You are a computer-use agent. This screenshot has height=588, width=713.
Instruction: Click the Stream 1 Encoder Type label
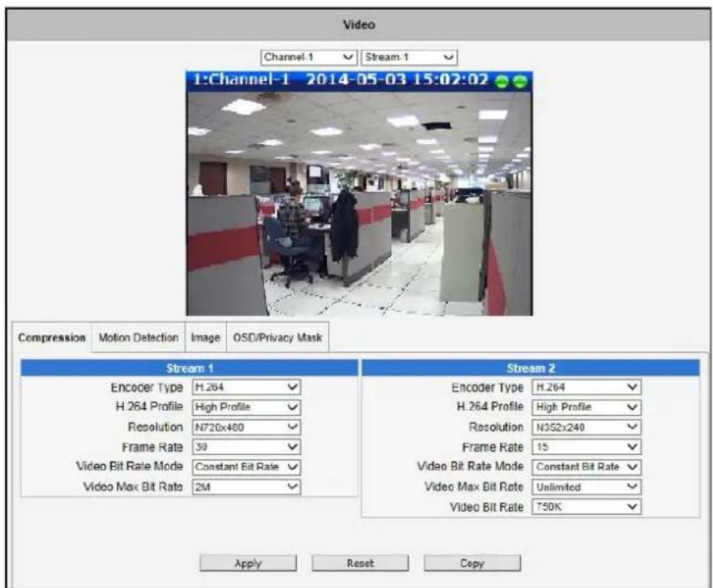(147, 388)
